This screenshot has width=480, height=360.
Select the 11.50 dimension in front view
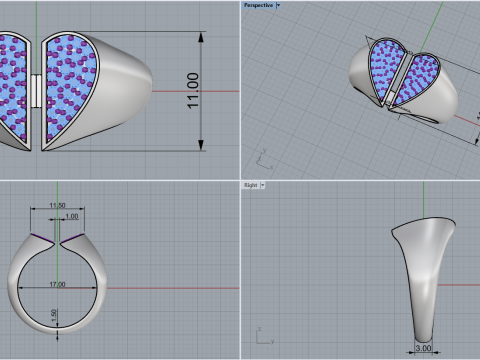click(57, 205)
